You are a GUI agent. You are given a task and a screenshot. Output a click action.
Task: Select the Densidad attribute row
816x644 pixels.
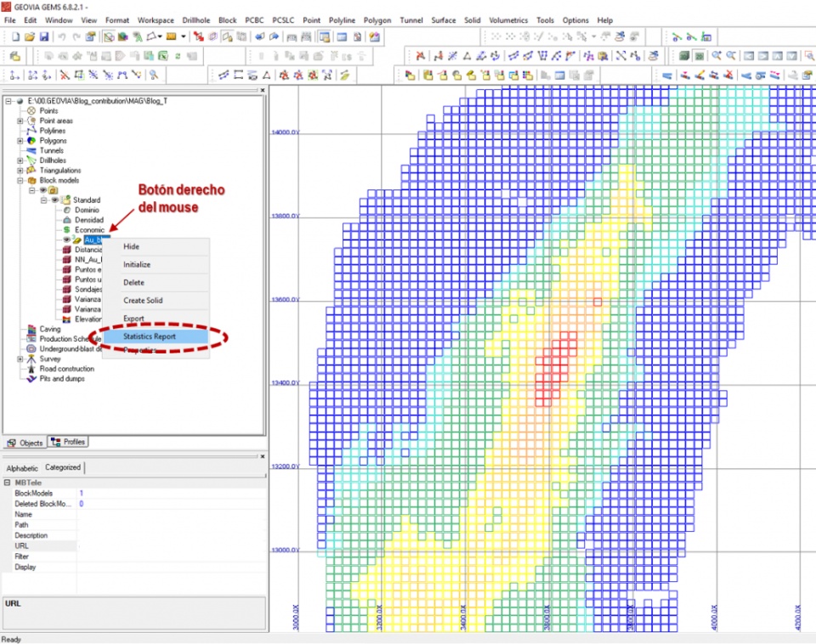[89, 220]
